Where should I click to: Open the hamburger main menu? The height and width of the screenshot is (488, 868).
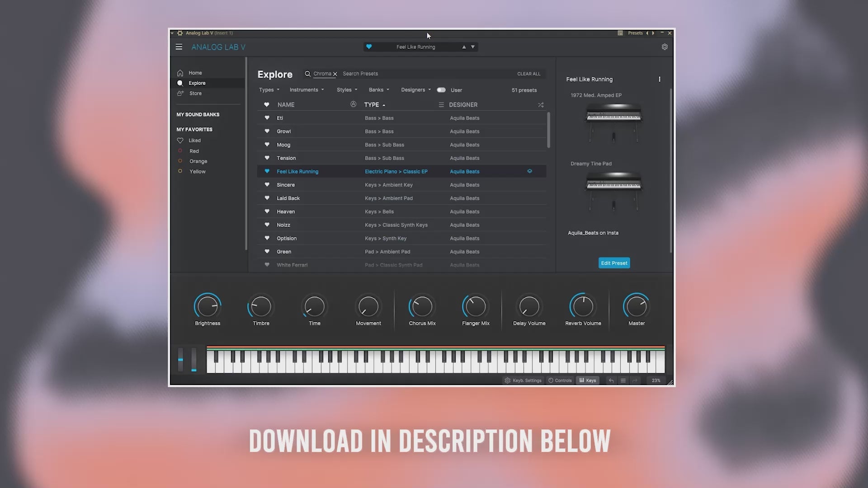tap(179, 47)
